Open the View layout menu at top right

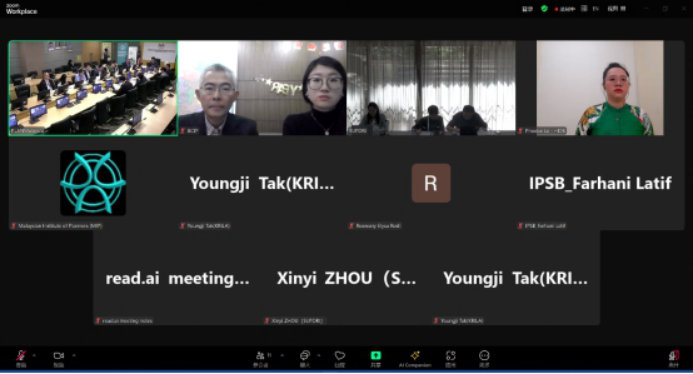click(x=617, y=8)
